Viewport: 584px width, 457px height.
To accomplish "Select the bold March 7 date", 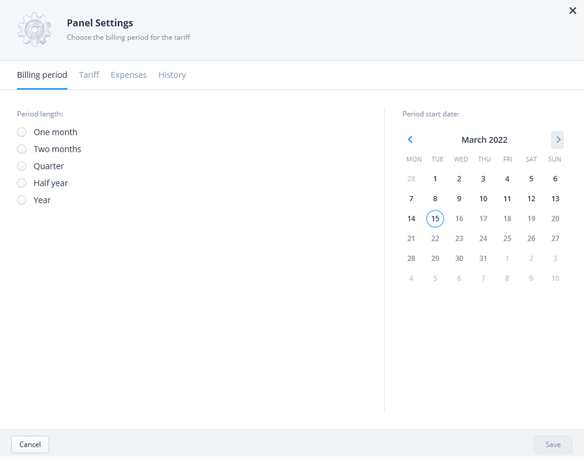I will click(x=411, y=199).
